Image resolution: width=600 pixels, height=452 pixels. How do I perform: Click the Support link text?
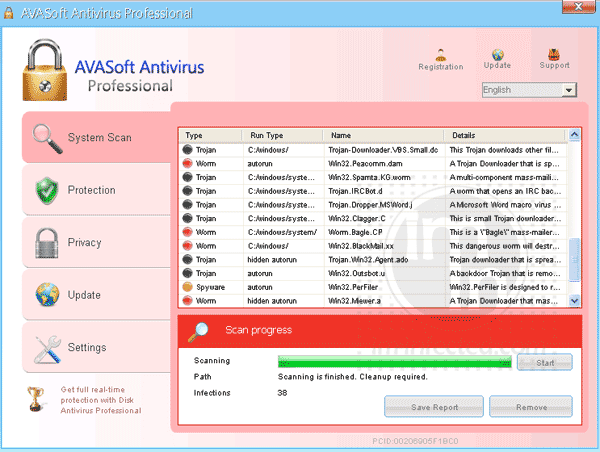(x=554, y=65)
